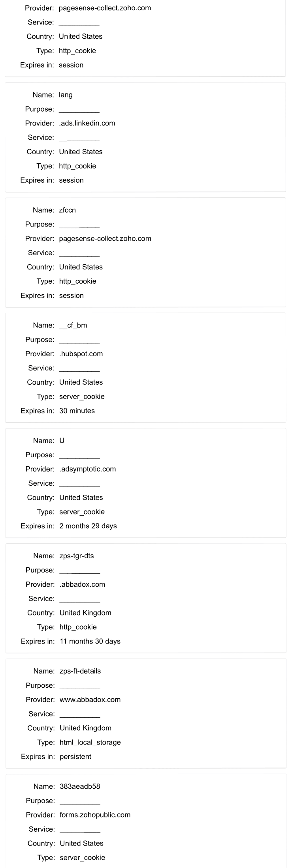292x868 pixels.
Task: Click the "2 months 29 days" expiry
Action: pyautogui.click(x=88, y=526)
